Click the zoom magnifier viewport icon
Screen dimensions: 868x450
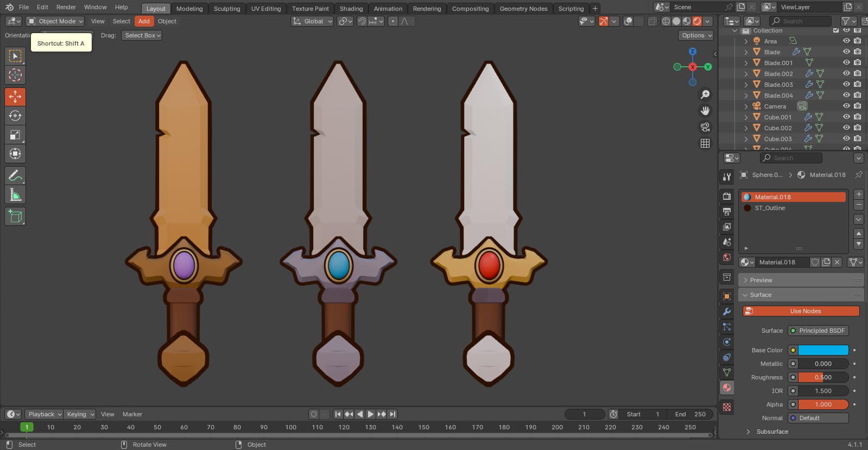point(705,94)
